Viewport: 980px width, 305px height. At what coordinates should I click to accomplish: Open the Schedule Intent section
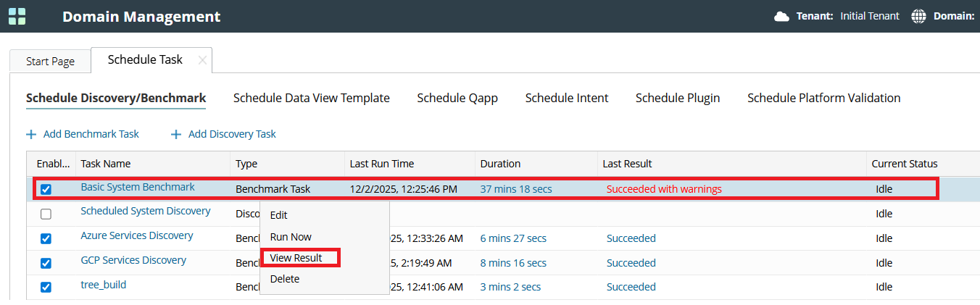coord(567,98)
